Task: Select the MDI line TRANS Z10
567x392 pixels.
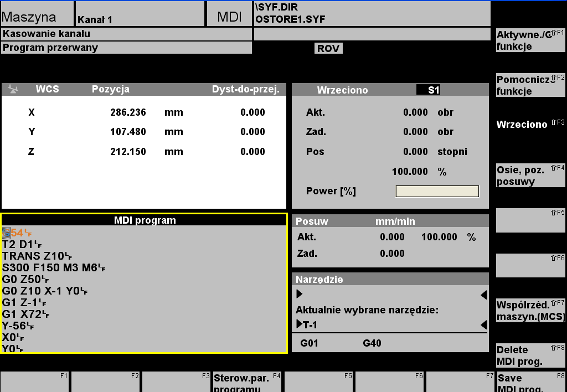Action: coord(37,256)
